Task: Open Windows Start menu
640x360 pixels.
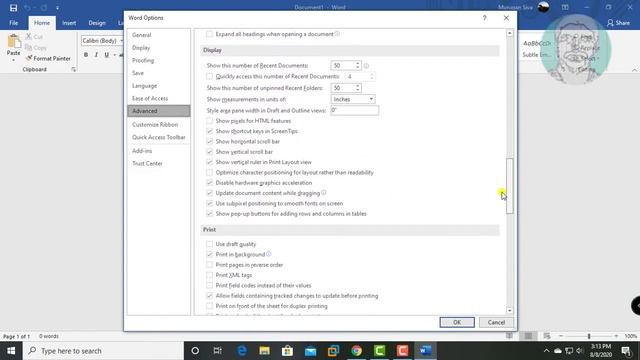Action: 11,351
